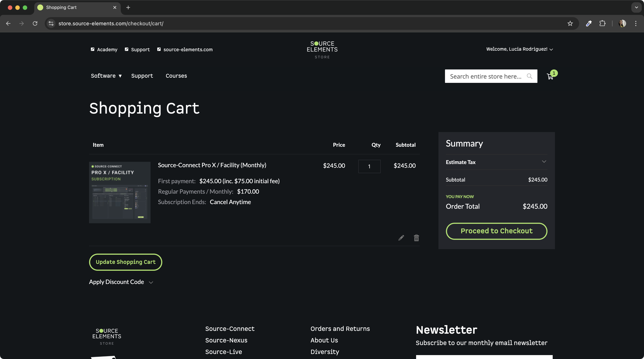Click the pencil edit item icon
Screen dimensions: 644x359
pyautogui.click(x=401, y=238)
